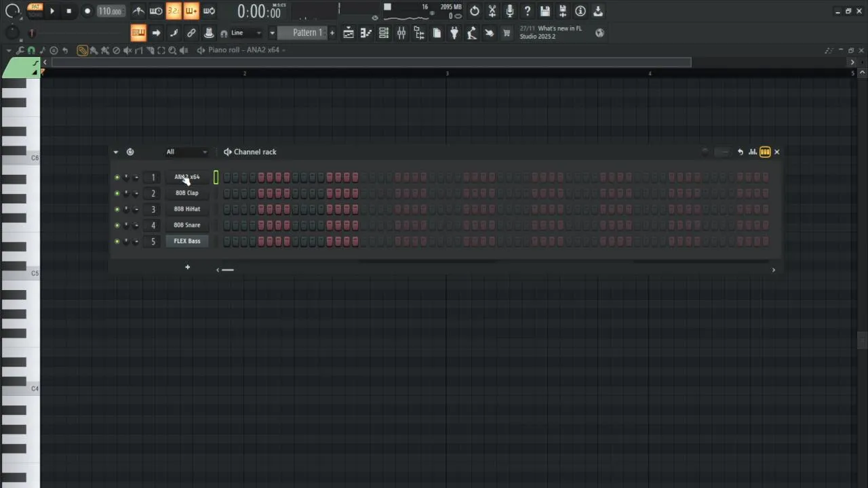The height and width of the screenshot is (488, 868).
Task: Toggle wait for input to start playing
Action: click(x=156, y=11)
